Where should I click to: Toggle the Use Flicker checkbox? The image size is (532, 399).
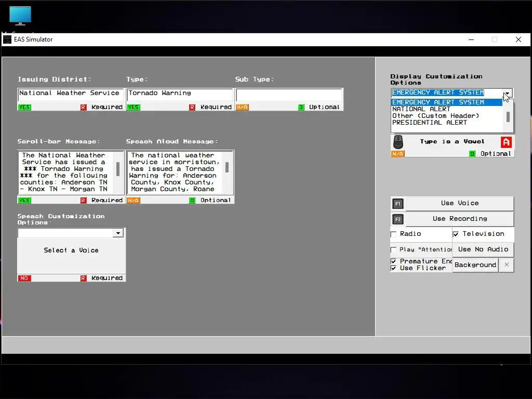pos(394,268)
